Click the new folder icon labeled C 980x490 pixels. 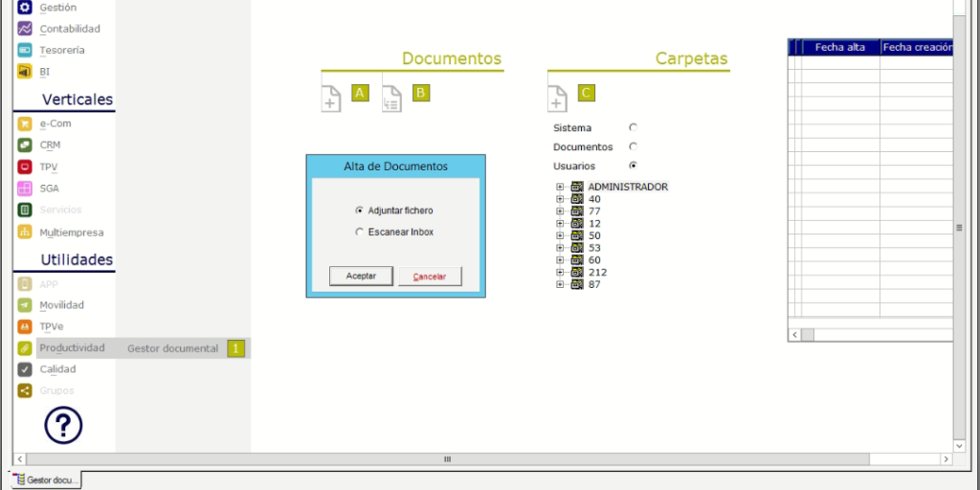pos(558,99)
